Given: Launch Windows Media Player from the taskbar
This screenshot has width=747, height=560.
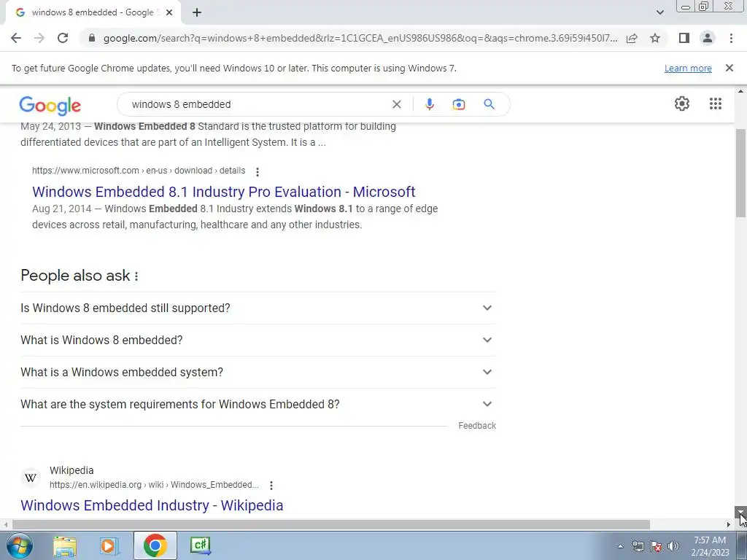Looking at the screenshot, I should pyautogui.click(x=109, y=545).
